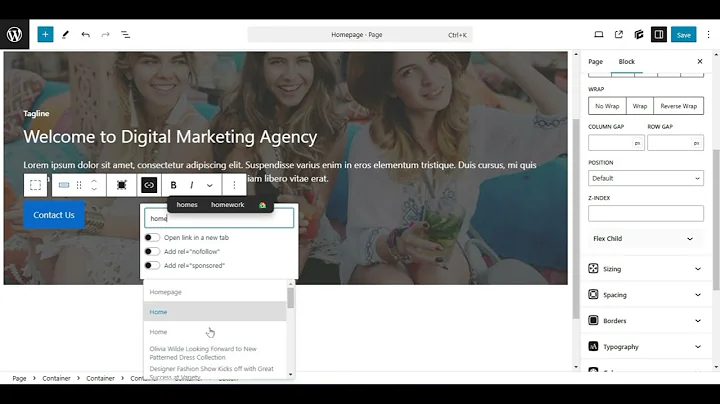Close the settings sidebar
Image resolution: width=720 pixels, height=404 pixels.
pyautogui.click(x=700, y=62)
